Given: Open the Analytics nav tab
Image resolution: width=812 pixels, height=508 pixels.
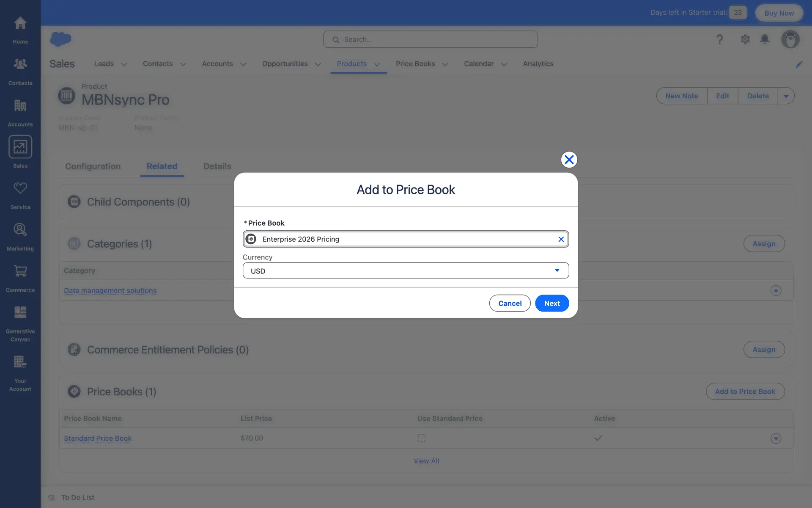Looking at the screenshot, I should (x=538, y=63).
